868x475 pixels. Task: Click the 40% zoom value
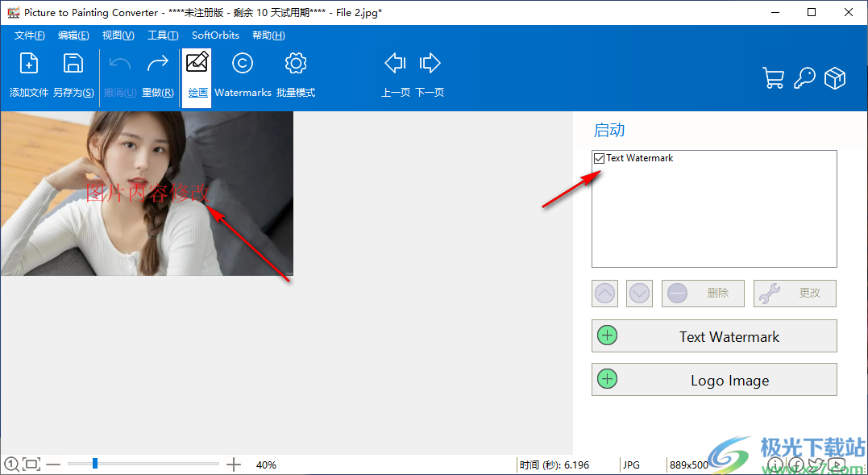pyautogui.click(x=266, y=465)
